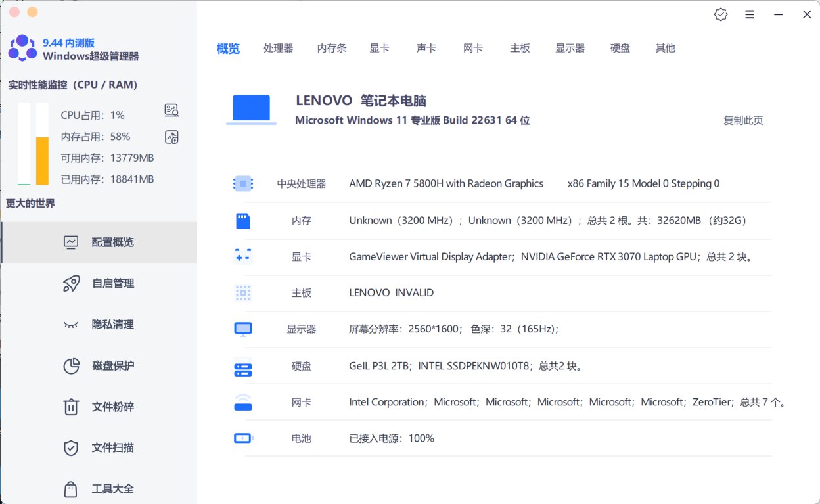Open 磁盘保护 pie chart icon
This screenshot has width=820, height=504.
point(71,366)
